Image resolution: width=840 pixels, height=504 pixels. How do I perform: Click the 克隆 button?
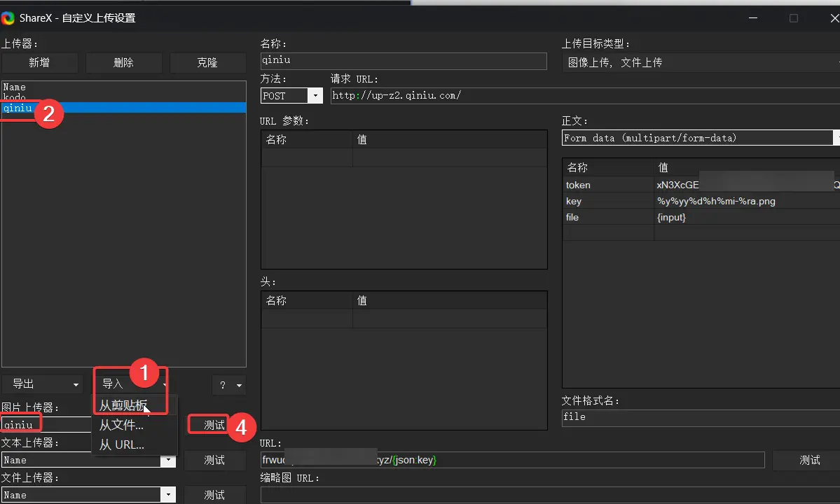point(207,62)
